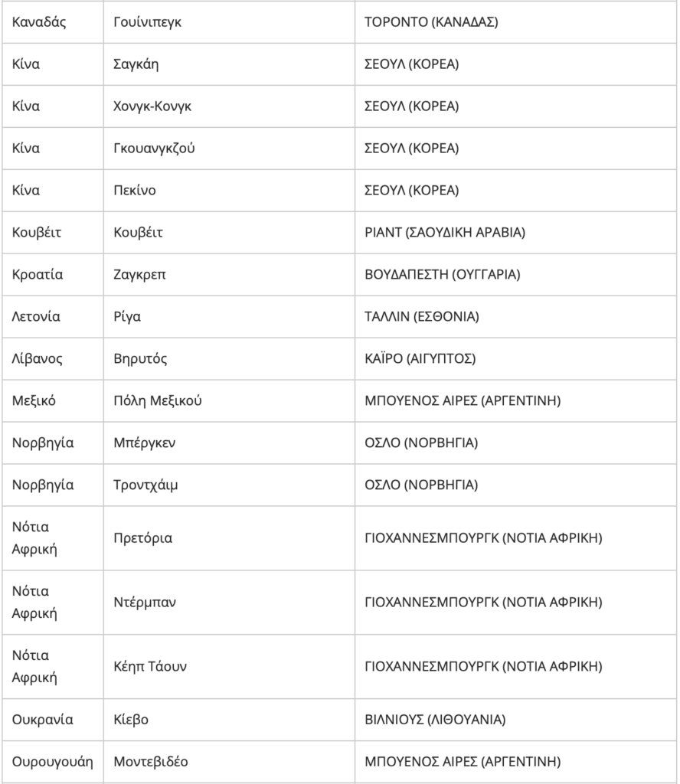This screenshot has width=680, height=784.
Task: Select the Ντέρμπαν cell
Action: coord(229,602)
